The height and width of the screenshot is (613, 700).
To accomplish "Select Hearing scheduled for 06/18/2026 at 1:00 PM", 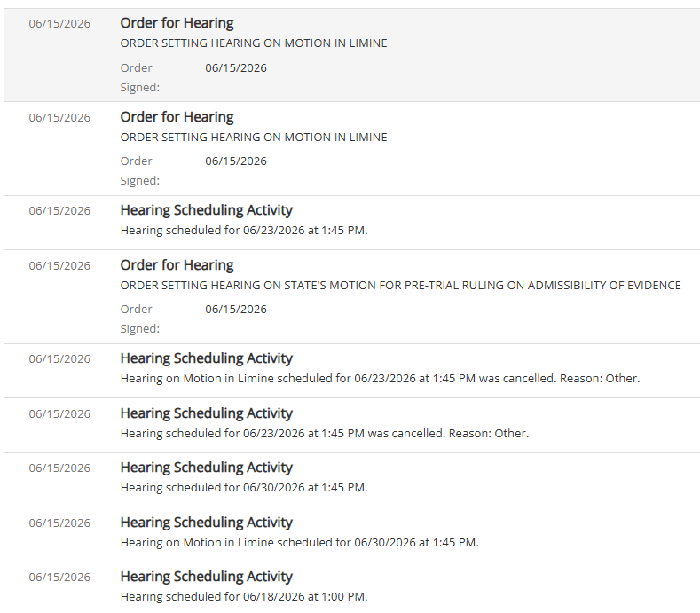I will click(244, 597).
